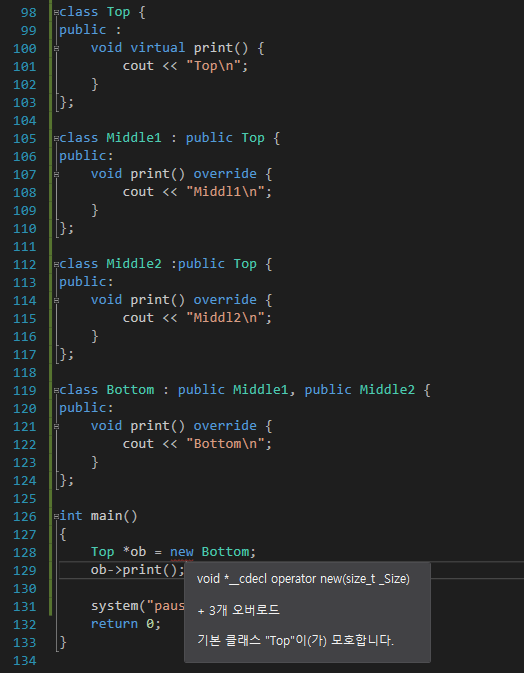Click 'Bottom' in the new expression
This screenshot has width=524, height=673.
tap(225, 552)
